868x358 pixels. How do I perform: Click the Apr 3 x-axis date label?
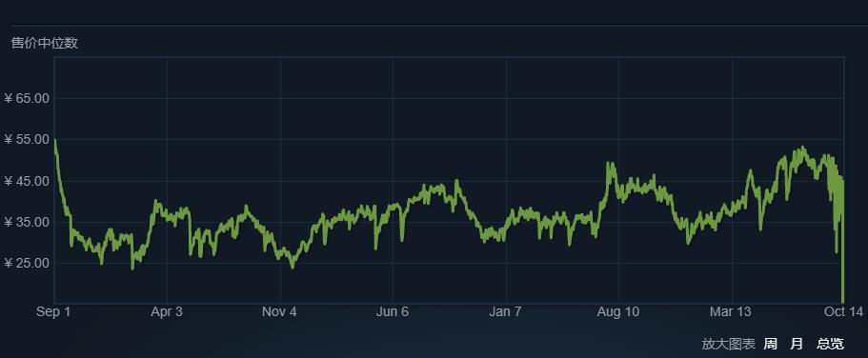[167, 312]
